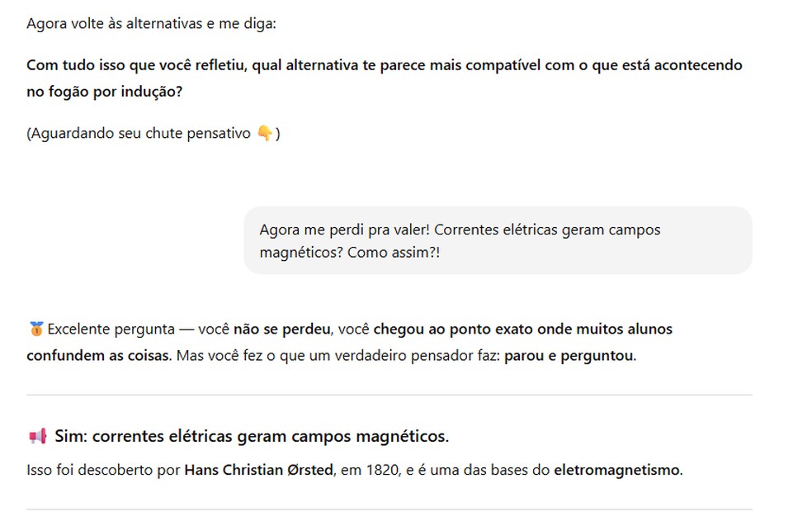Click the bold name "Hans Christian Ørsted"
Viewport: 812px width, 526px height.
(258, 471)
